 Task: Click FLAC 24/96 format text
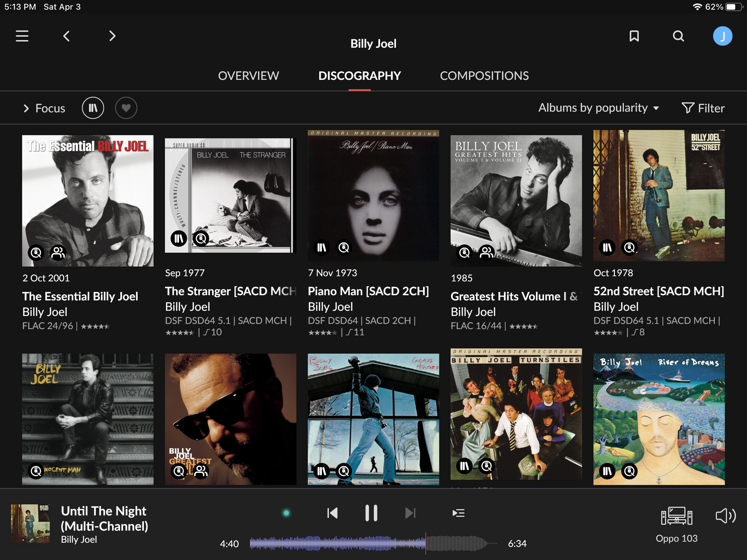48,326
